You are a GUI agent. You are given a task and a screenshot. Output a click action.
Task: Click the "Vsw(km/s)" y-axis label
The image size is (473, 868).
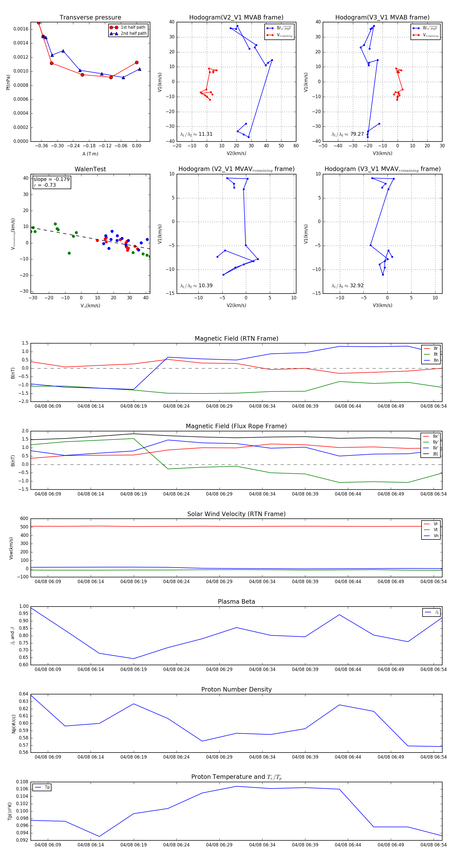[x=11, y=548]
